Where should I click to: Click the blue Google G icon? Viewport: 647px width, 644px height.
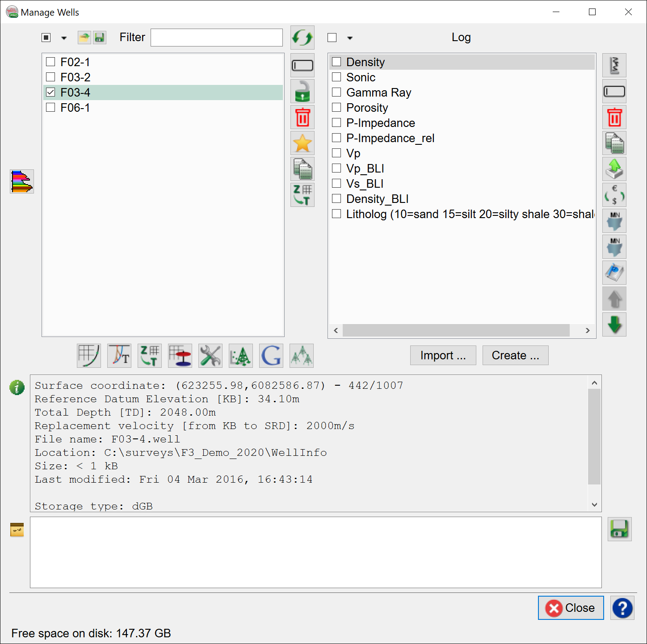coord(271,356)
